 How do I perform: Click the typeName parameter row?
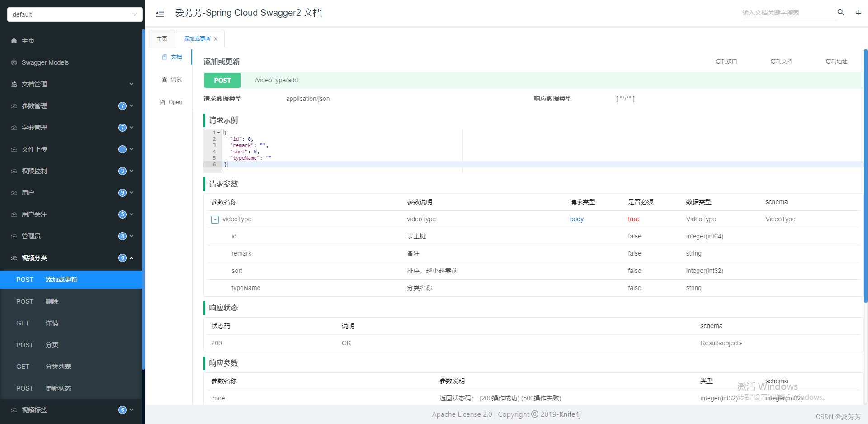tap(533, 288)
